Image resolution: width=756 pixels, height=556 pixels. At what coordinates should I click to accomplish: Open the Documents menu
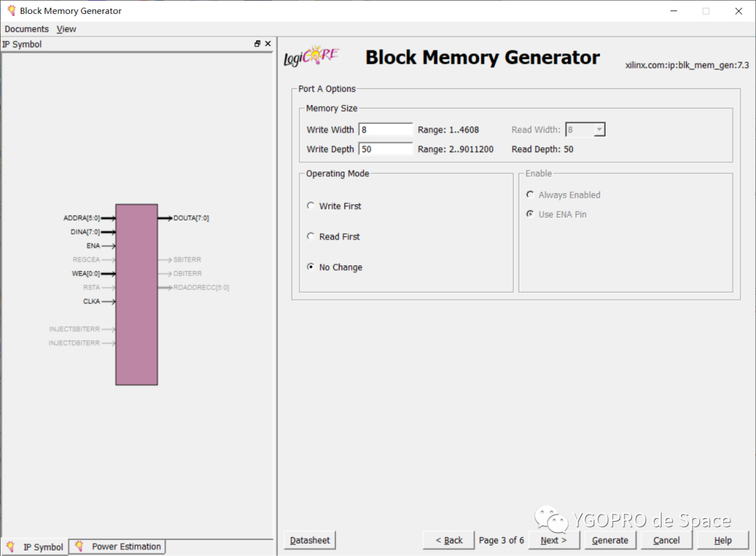tap(27, 29)
